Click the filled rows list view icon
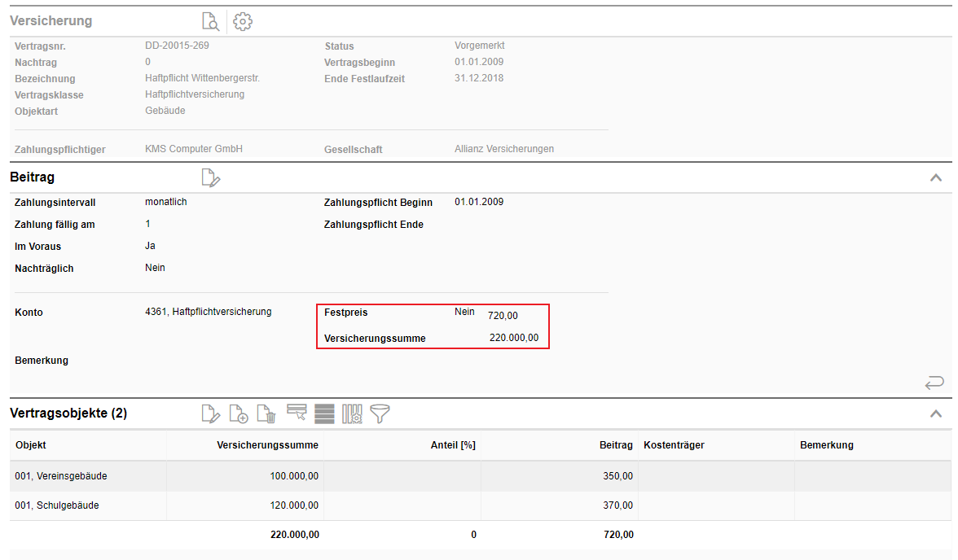The image size is (958, 560). tap(324, 413)
